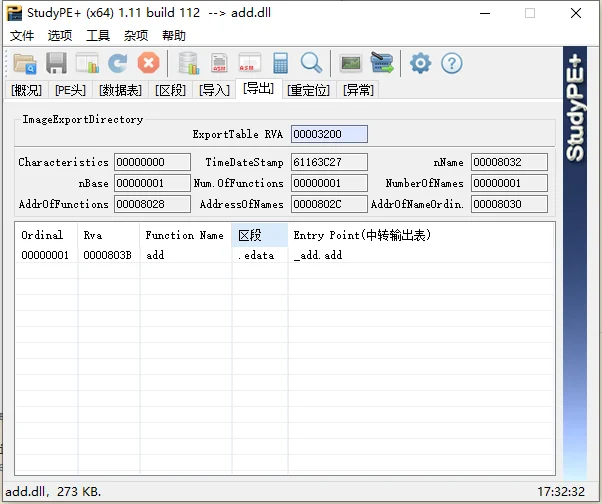Viewport: 602px width, 504px height.
Task: Click the Characteristics value field
Action: (x=152, y=162)
